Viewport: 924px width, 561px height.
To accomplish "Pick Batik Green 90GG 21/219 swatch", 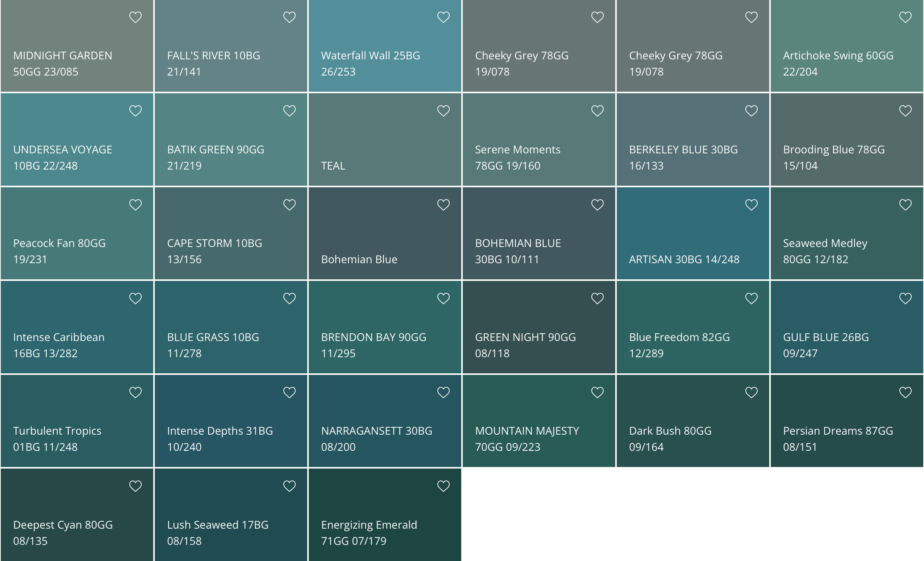I will click(231, 139).
